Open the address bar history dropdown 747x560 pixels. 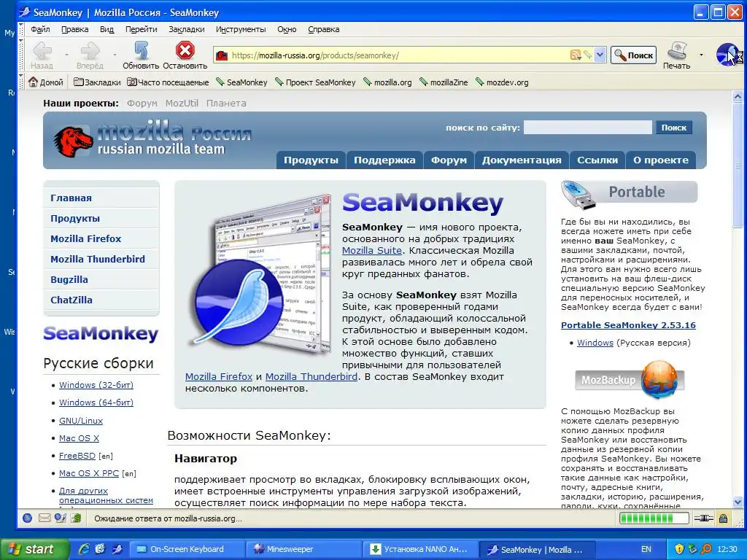click(x=600, y=55)
